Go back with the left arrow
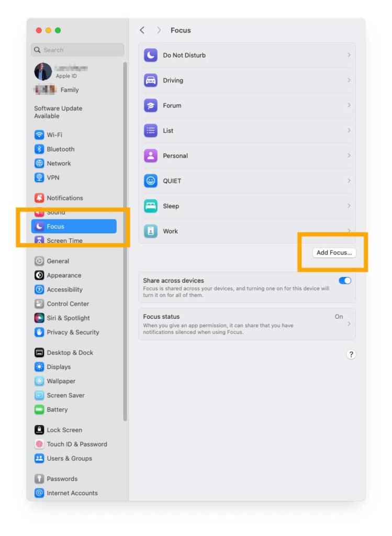The height and width of the screenshot is (536, 392). 142,30
